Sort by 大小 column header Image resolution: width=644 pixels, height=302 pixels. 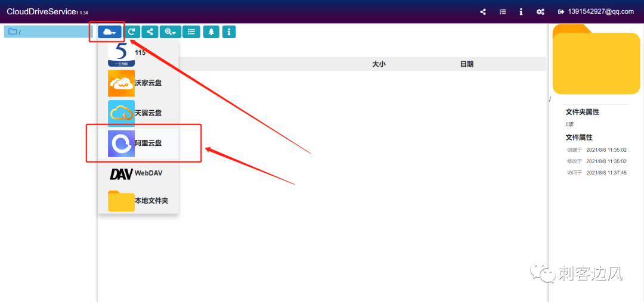click(379, 64)
